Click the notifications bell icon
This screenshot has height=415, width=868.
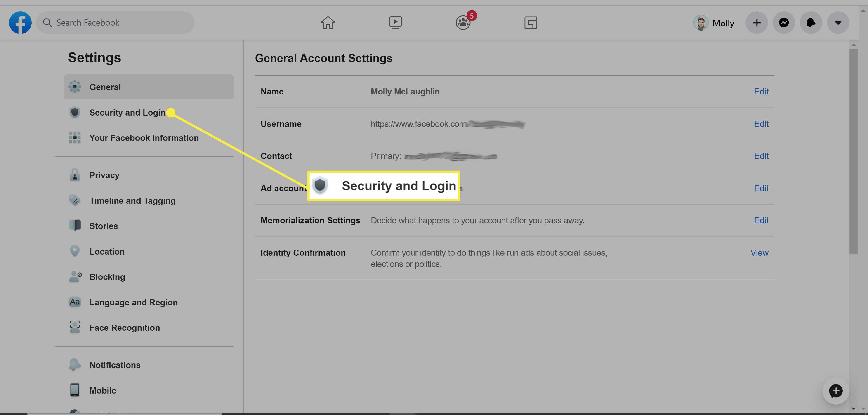pos(810,22)
